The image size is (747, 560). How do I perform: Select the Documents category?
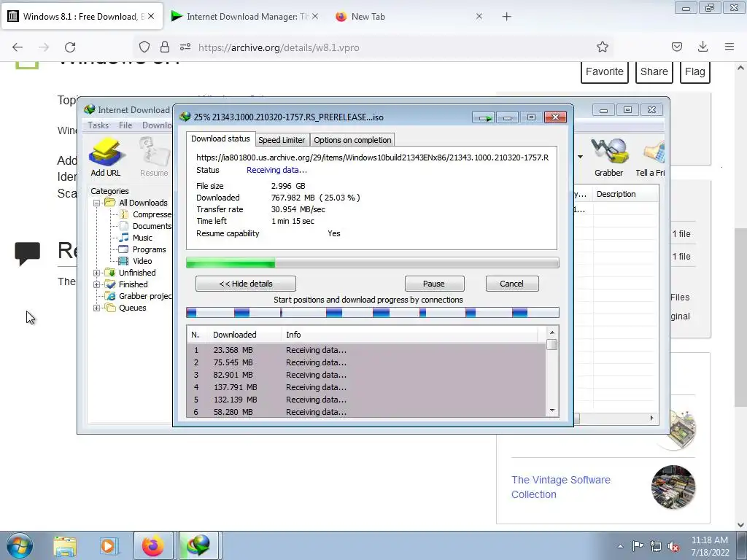[x=147, y=226]
